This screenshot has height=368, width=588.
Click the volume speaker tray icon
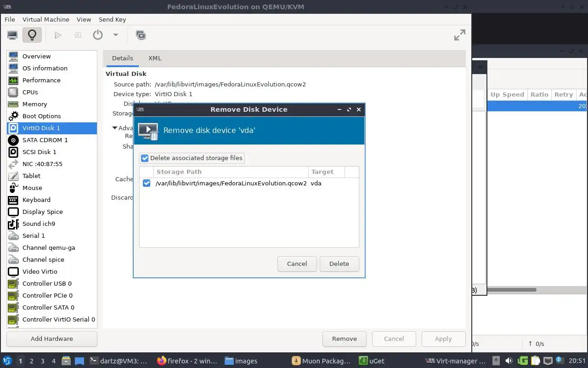point(509,361)
